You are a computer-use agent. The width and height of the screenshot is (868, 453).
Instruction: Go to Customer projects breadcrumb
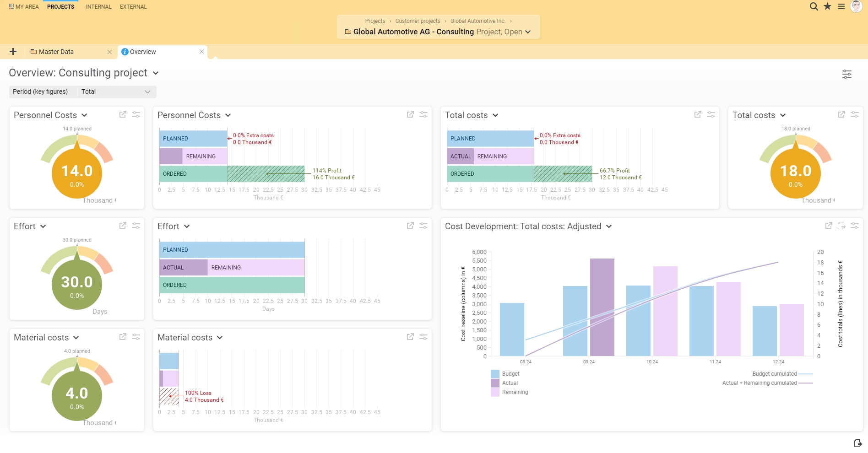point(418,21)
